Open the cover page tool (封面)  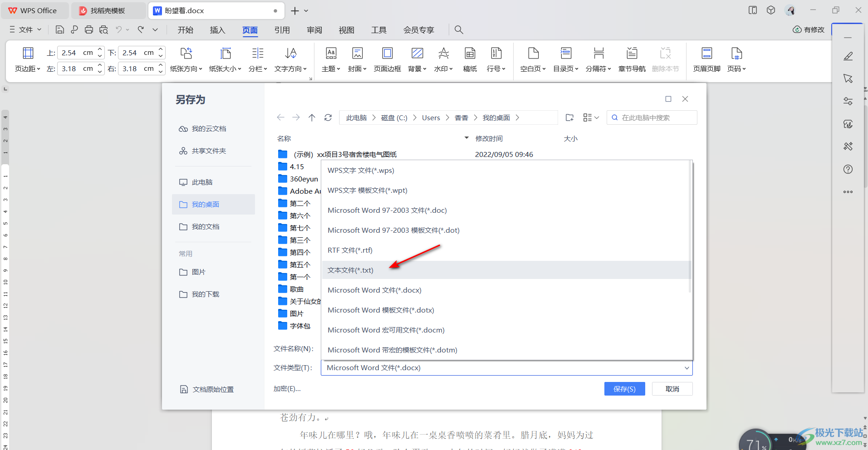[x=357, y=59]
